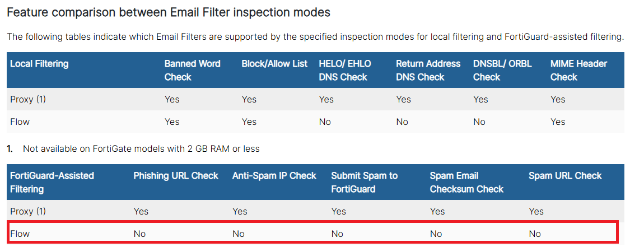The image size is (644, 247).
Task: Click the Anti-Spam IP Check column header
Action: 274,176
